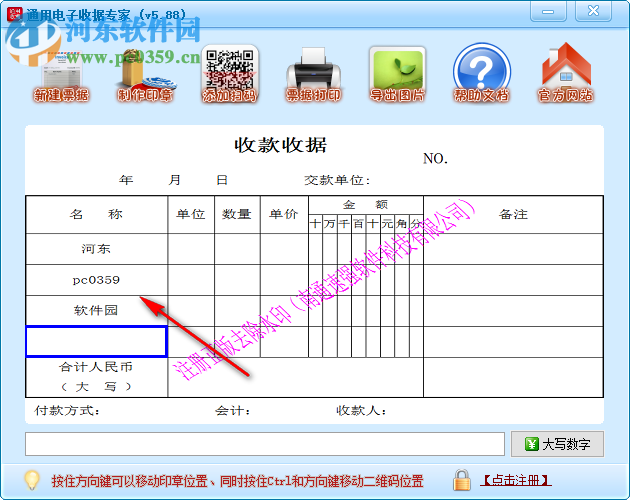630x500 pixels.
Task: Select the 添加扫码 QR code icon
Action: pos(229,74)
